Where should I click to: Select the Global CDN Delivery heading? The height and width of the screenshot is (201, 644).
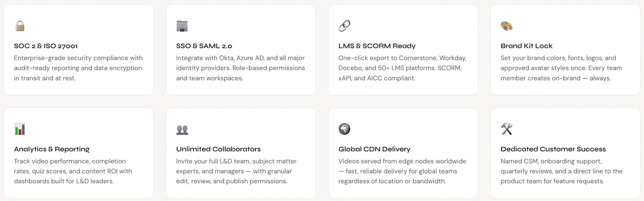pos(374,149)
